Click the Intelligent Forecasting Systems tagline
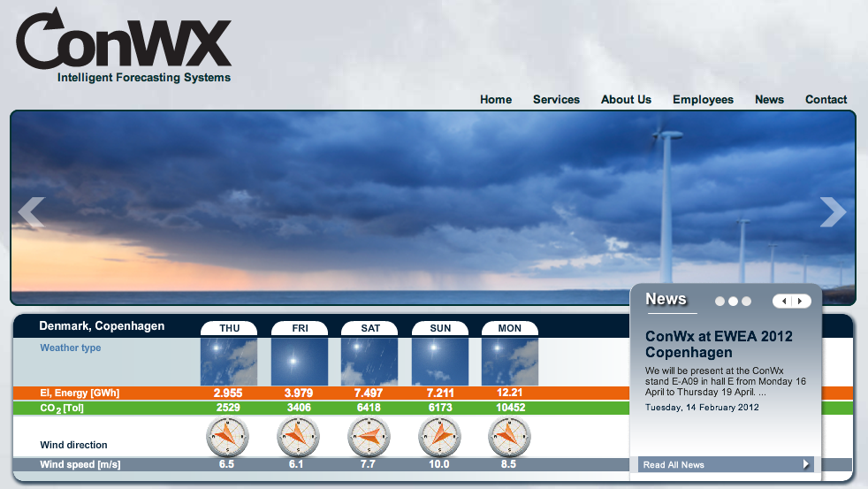The image size is (868, 489). pyautogui.click(x=144, y=78)
